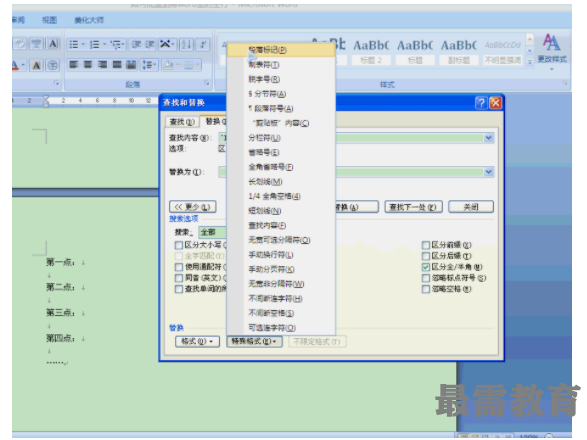Click the increase indent icon

[150, 45]
